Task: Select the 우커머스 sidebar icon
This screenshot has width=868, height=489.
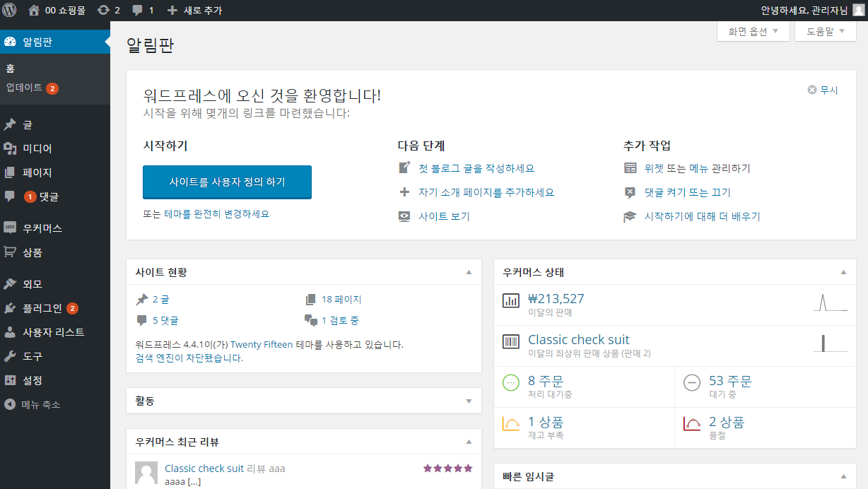Action: 10,228
